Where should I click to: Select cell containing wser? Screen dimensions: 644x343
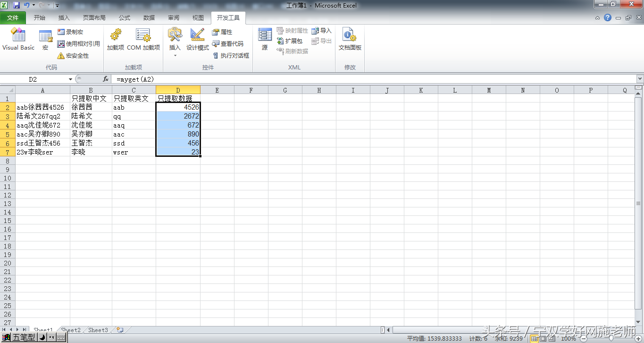pos(134,152)
